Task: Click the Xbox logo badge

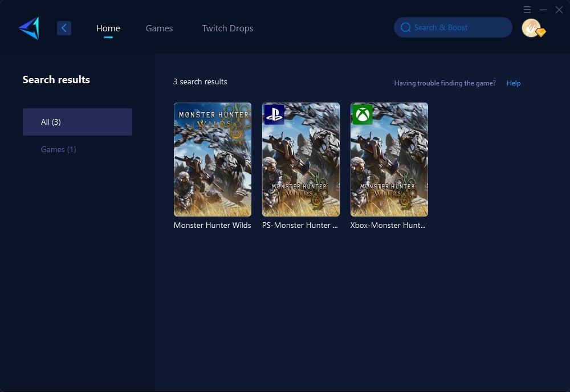Action: [363, 115]
